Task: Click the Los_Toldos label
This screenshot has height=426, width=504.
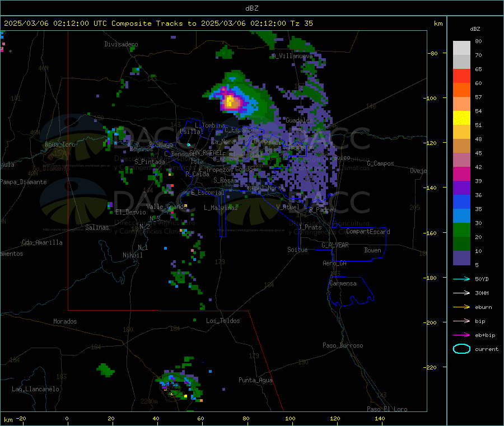Action: pyautogui.click(x=223, y=321)
